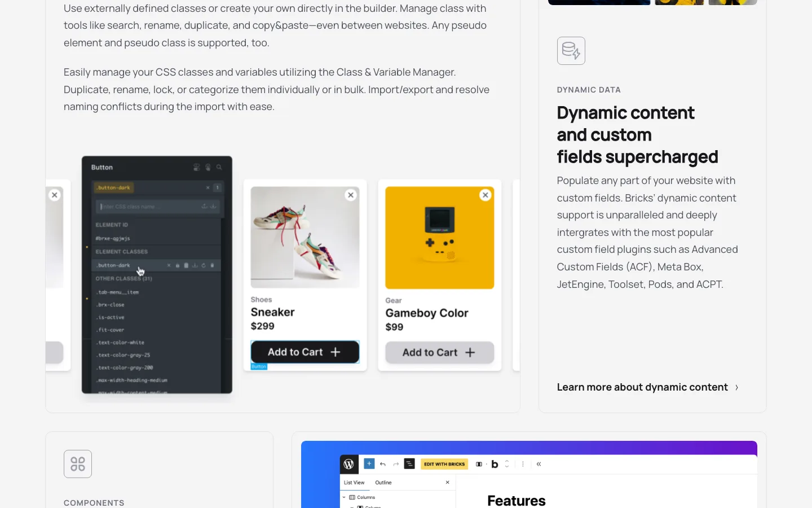Image resolution: width=812 pixels, height=508 pixels.
Task: Close the Gameboy Color product card
Action: 486,195
